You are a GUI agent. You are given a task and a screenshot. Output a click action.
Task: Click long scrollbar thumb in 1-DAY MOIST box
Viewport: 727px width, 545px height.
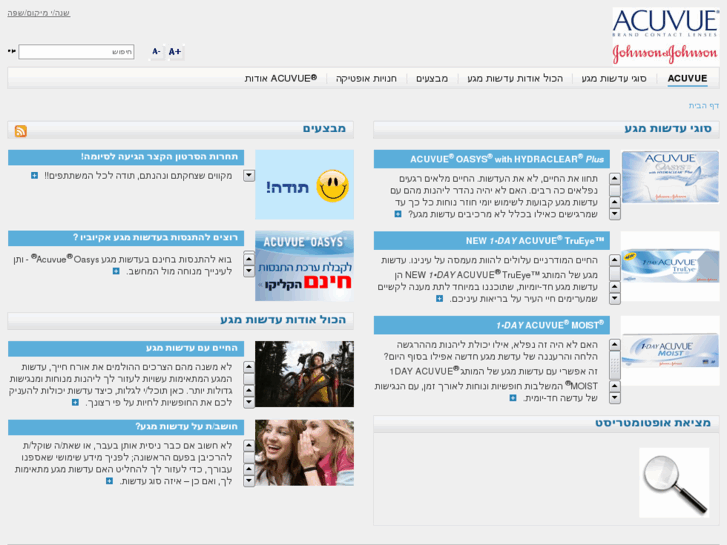tap(615, 365)
